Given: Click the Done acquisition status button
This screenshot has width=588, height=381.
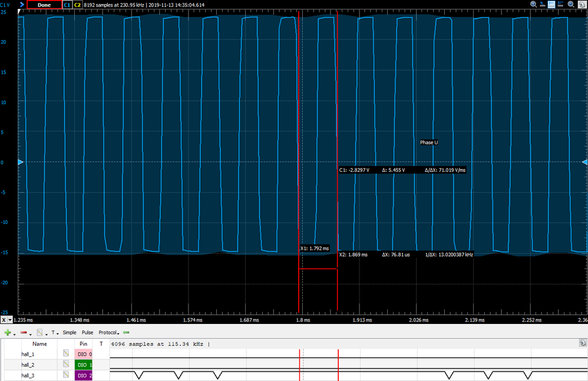Looking at the screenshot, I should coord(44,5).
